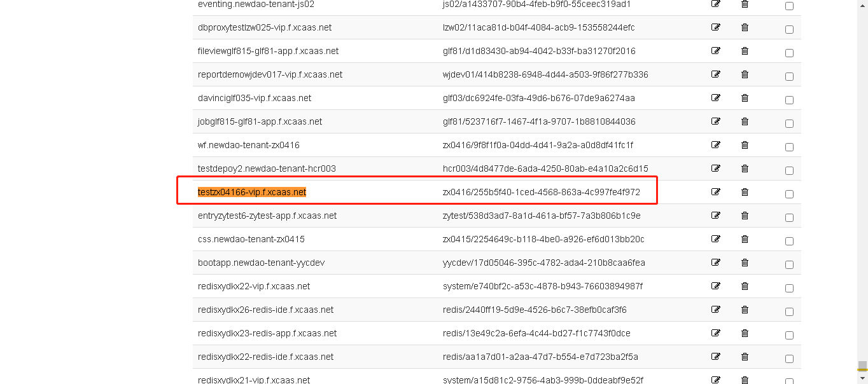
Task: Trash the redisxydkx23-redis-app.f.xcaas.net entry
Action: 745,333
